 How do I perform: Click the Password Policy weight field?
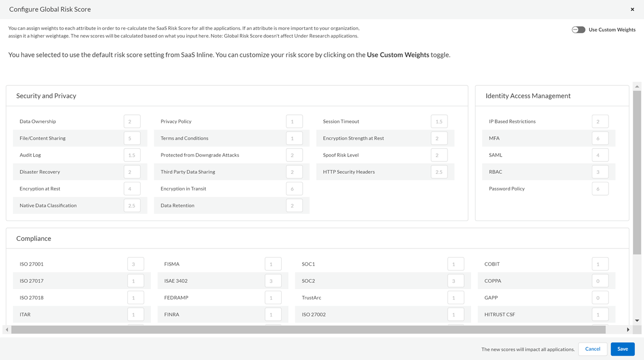[600, 189]
